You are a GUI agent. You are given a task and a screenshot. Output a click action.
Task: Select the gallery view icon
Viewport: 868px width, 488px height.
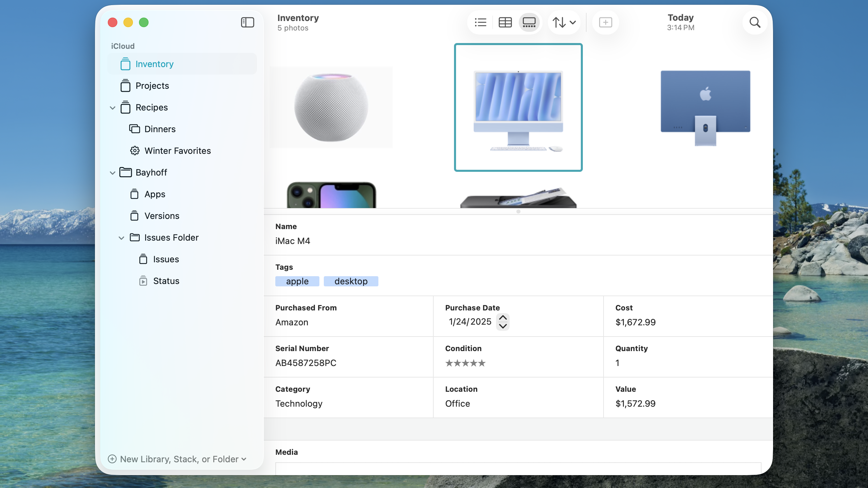[529, 22]
